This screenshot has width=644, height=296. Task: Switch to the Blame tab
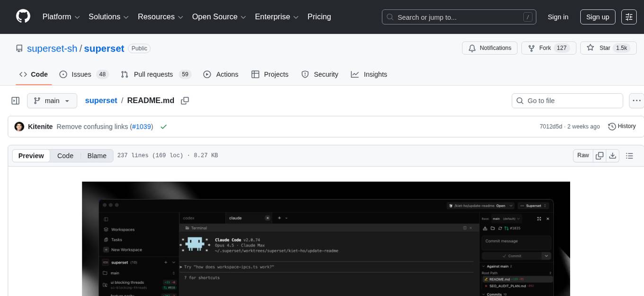(x=97, y=156)
